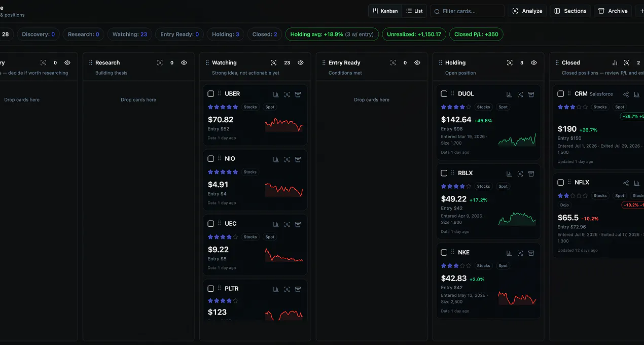Click analyze scan icon on UEC card

(x=287, y=224)
